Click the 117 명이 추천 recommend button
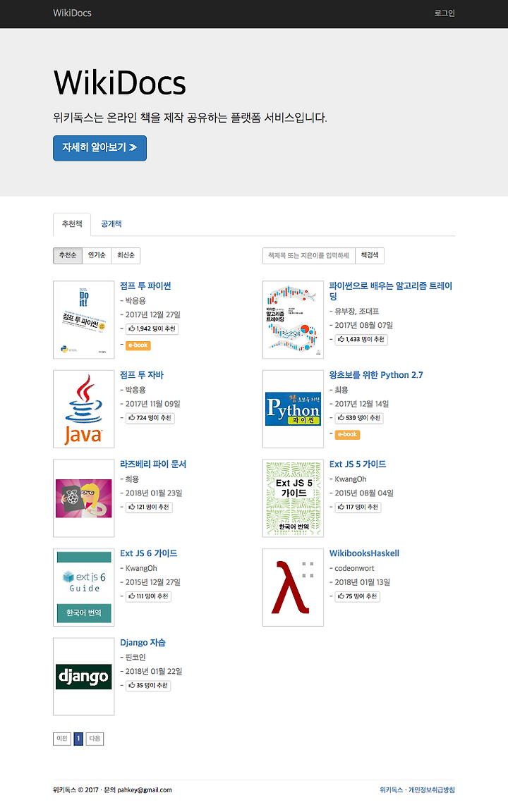The width and height of the screenshot is (508, 812). pos(358,508)
